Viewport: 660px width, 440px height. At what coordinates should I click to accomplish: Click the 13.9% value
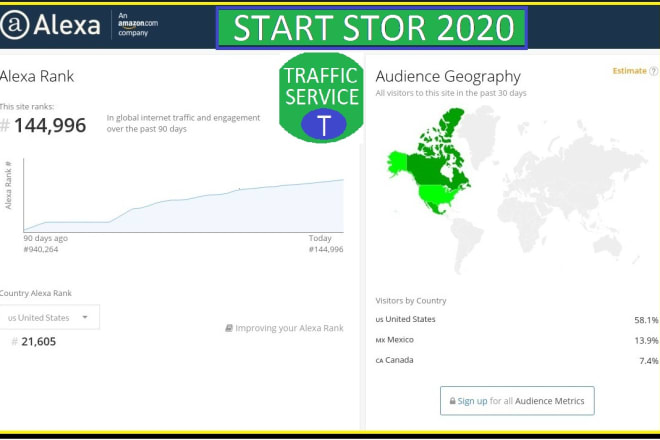coord(646,340)
